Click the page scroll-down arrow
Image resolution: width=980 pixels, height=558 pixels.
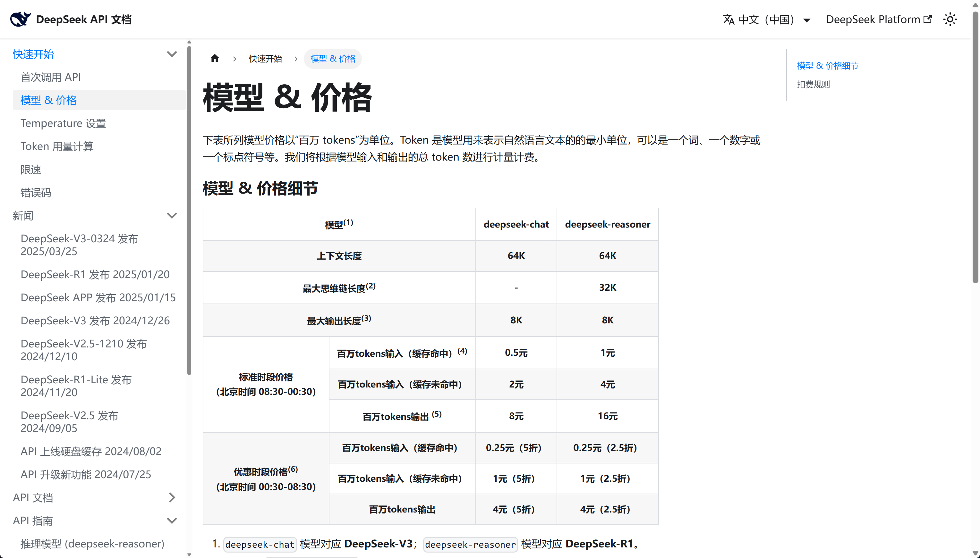tap(976, 554)
